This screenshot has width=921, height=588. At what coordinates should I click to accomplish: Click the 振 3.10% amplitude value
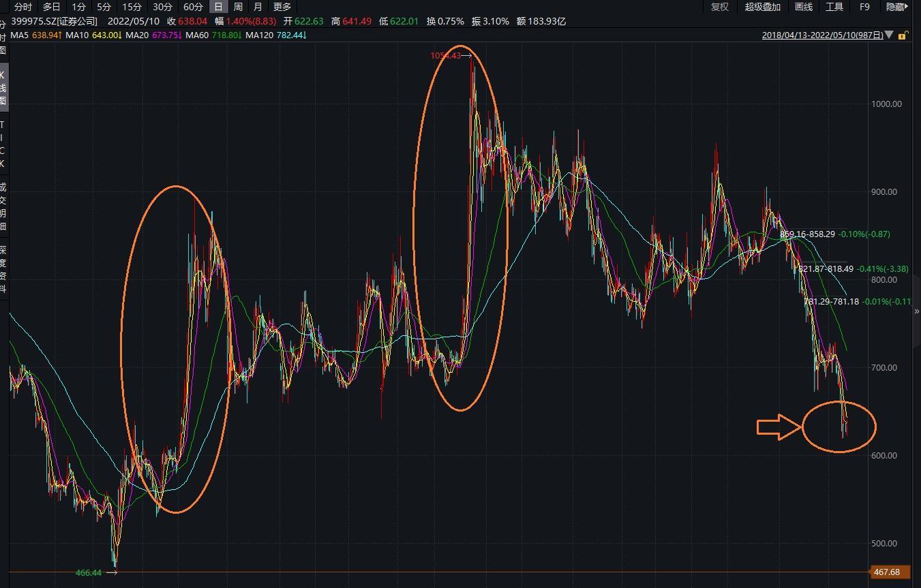point(490,21)
